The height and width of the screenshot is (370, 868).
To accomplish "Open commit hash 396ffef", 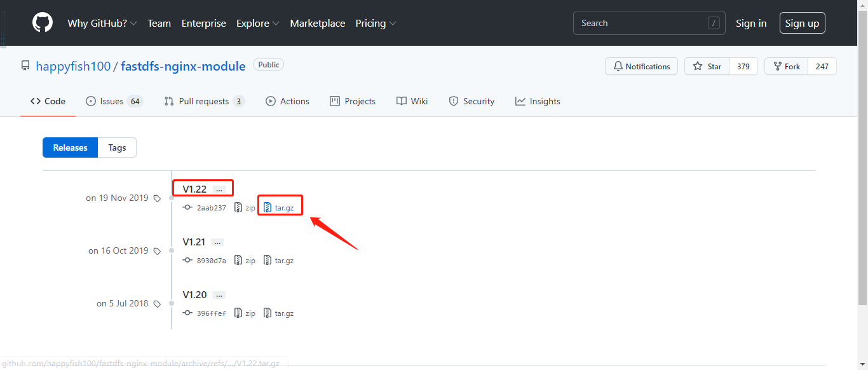I will (212, 313).
